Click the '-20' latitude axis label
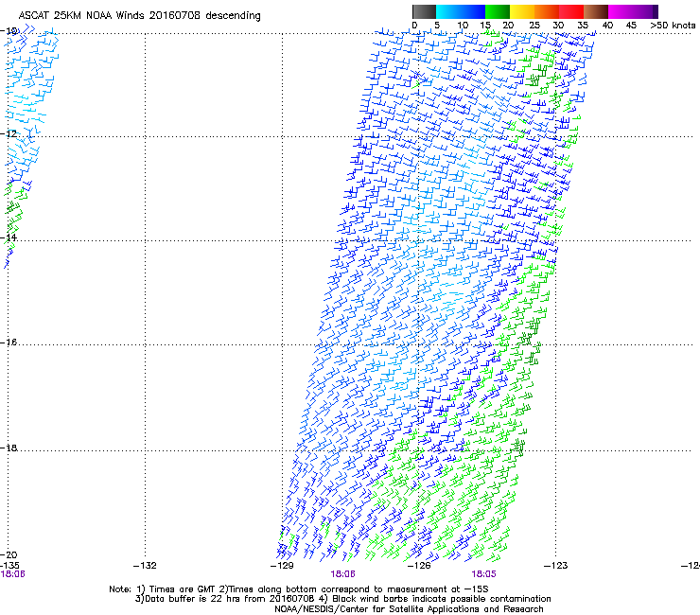The image size is (700, 615). pyautogui.click(x=9, y=554)
